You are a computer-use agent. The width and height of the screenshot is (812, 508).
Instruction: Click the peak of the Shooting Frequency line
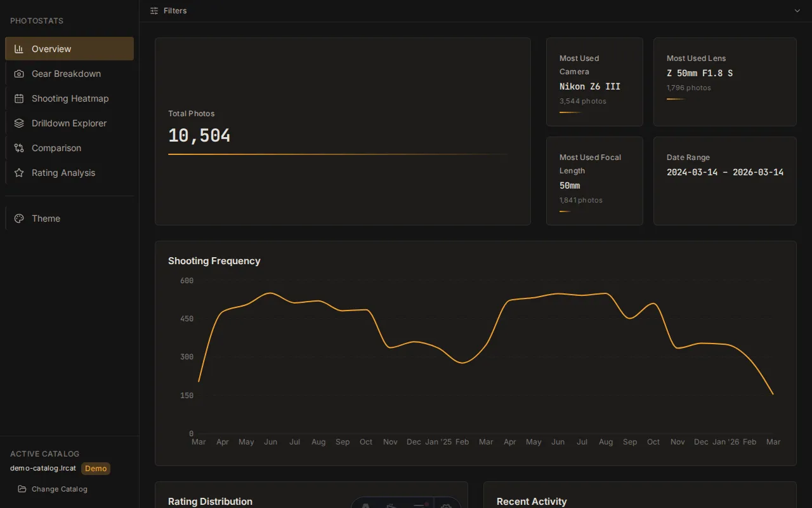(x=269, y=294)
